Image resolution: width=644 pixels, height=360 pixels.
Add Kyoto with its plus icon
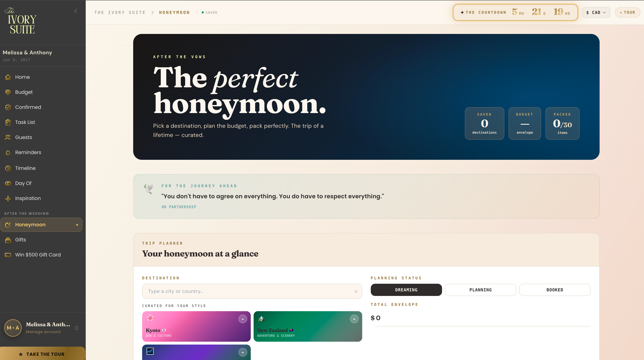coord(243,319)
